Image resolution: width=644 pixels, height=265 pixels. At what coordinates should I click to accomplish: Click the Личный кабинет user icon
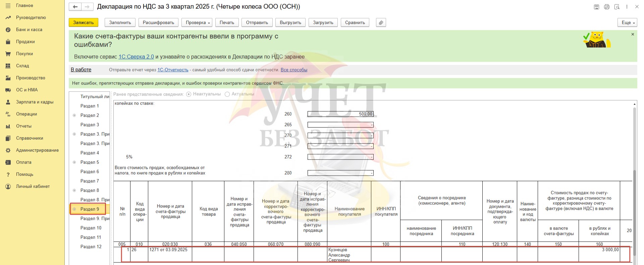(x=8, y=187)
